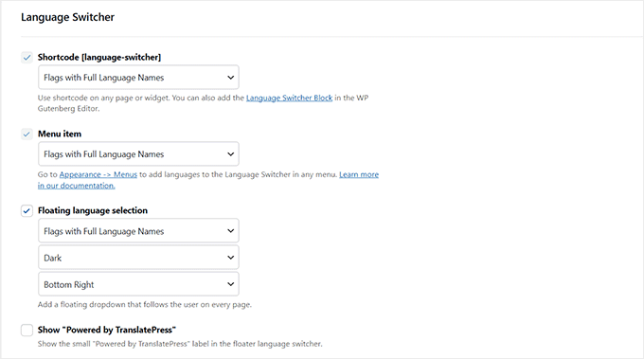The height and width of the screenshot is (359, 644).
Task: Uncheck the Shortcode [language-switcher] checkbox
Action: pos(27,58)
